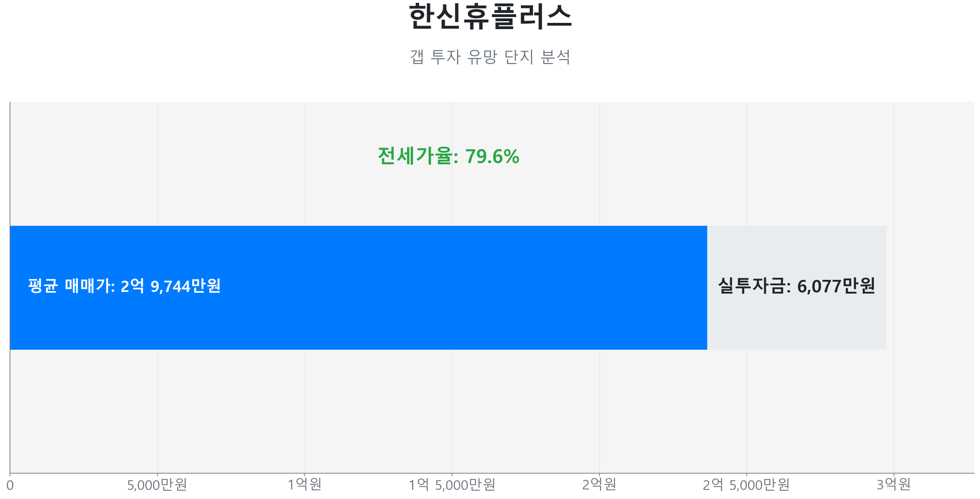The width and height of the screenshot is (980, 499).
Task: Click the 0 tick label on x-axis
Action: pyautogui.click(x=10, y=485)
